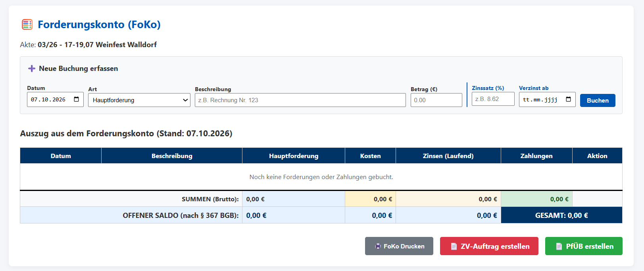Click the Beschreibung input field
Screen dimensions: 644x271
pos(300,100)
